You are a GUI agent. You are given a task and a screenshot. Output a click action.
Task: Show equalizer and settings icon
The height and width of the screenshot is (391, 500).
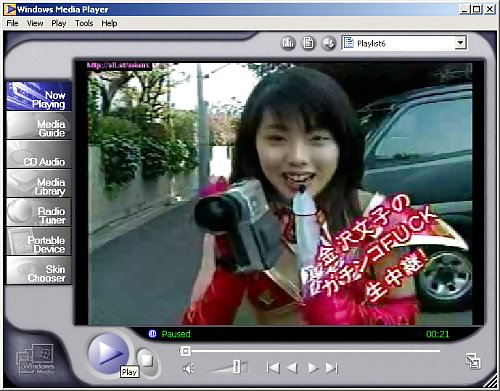click(x=288, y=43)
